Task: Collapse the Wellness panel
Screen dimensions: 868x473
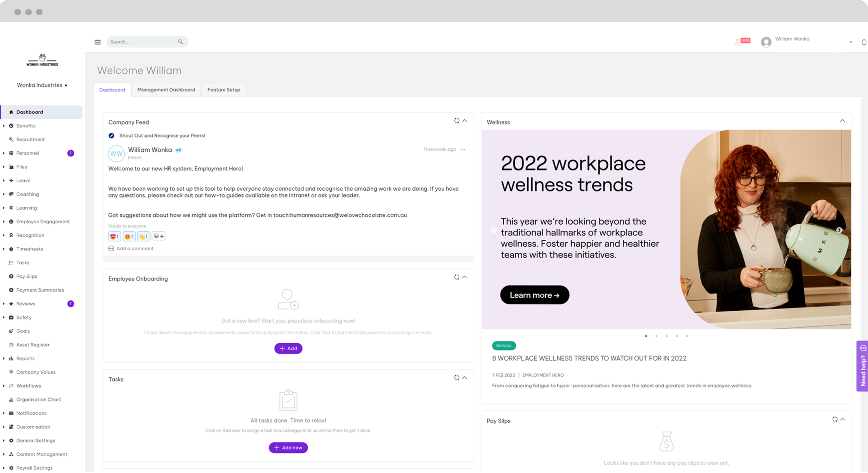Action: [842, 121]
